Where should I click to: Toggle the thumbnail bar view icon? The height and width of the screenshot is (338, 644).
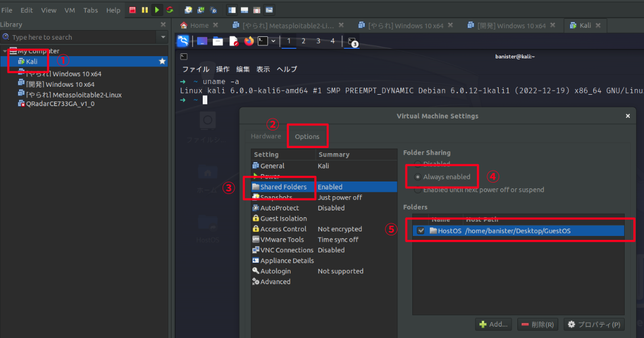pos(244,10)
